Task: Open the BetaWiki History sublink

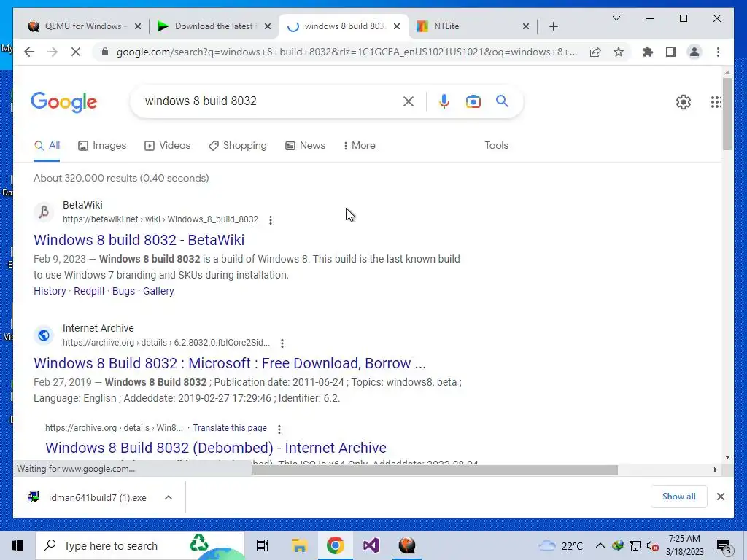Action: pyautogui.click(x=50, y=291)
